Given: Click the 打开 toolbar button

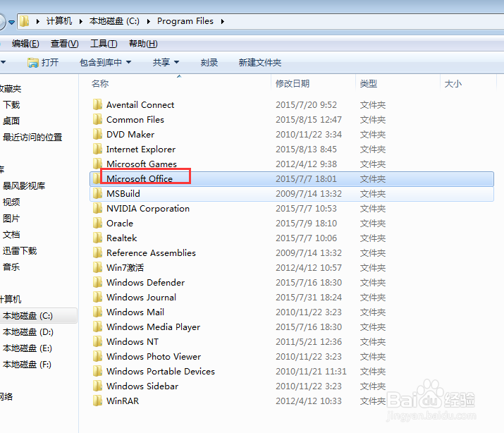Looking at the screenshot, I should (x=43, y=62).
